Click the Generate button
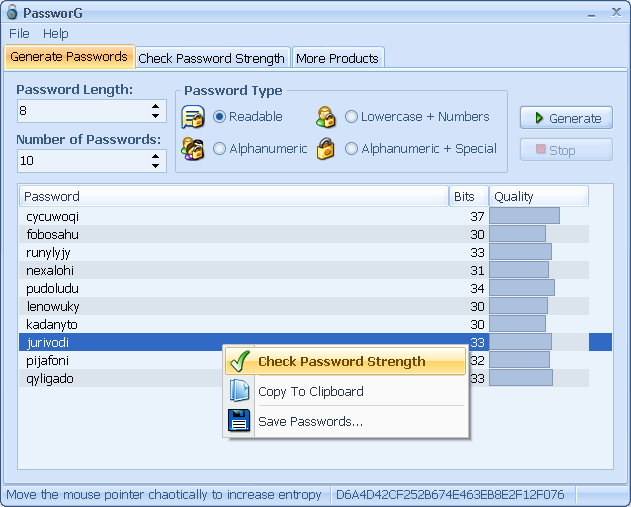 click(x=566, y=118)
